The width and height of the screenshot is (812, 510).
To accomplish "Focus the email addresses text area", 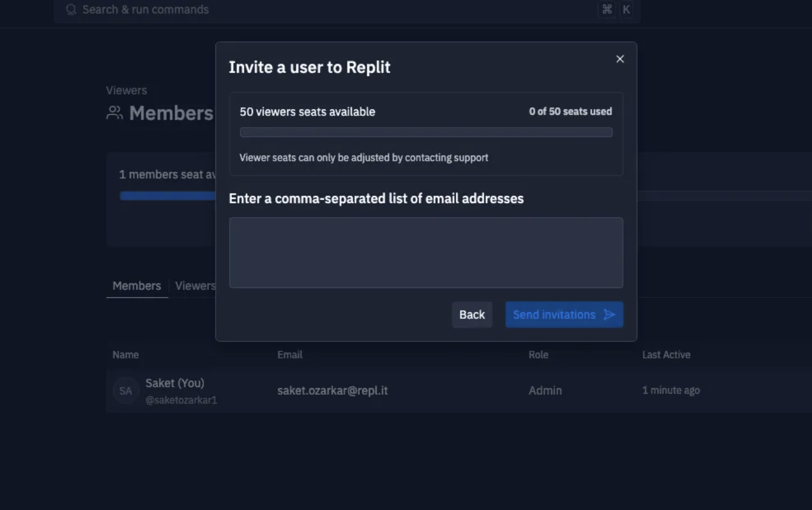I will tap(426, 252).
